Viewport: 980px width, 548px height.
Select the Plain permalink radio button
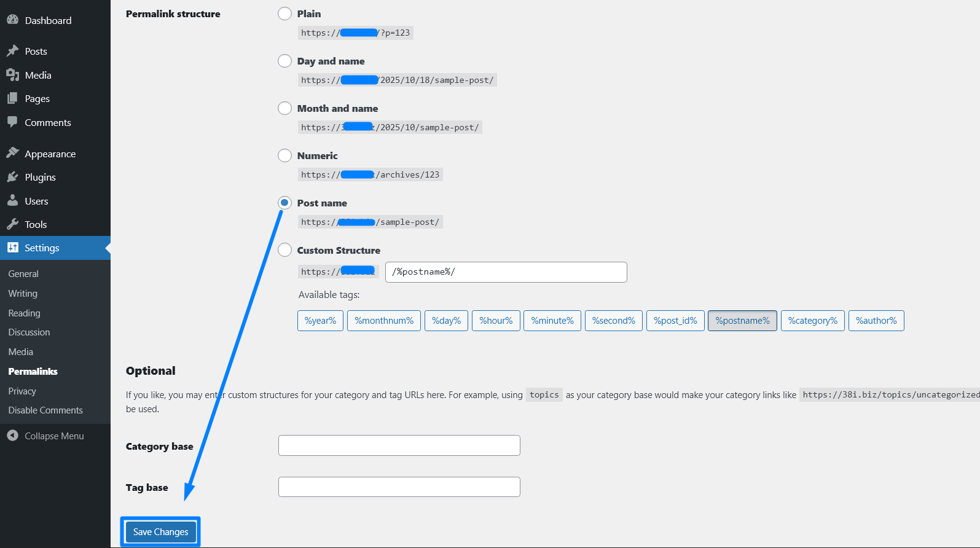point(284,14)
